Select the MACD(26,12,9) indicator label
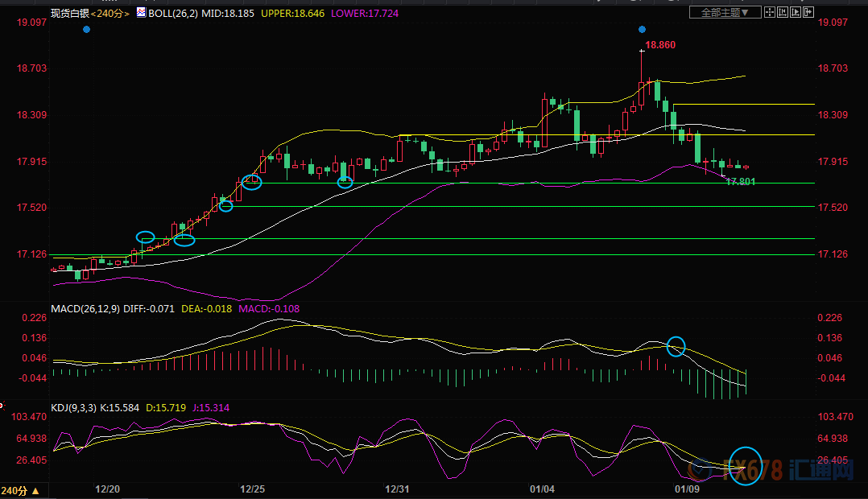Image resolution: width=868 pixels, height=499 pixels. 85,308
